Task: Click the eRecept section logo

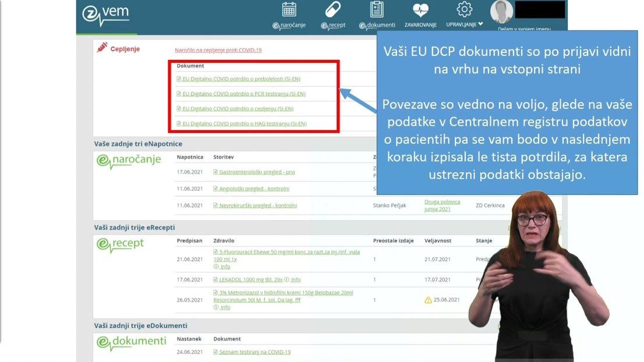Action: point(120,244)
